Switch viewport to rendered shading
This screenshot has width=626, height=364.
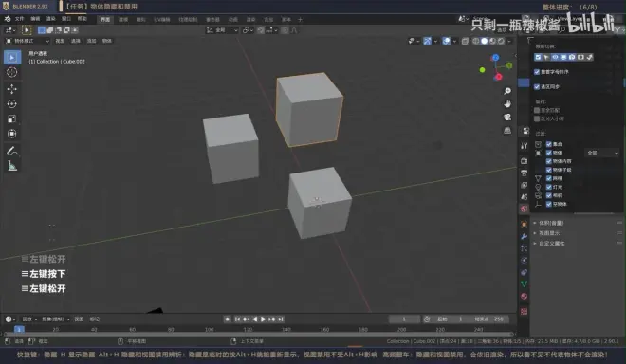[501, 41]
